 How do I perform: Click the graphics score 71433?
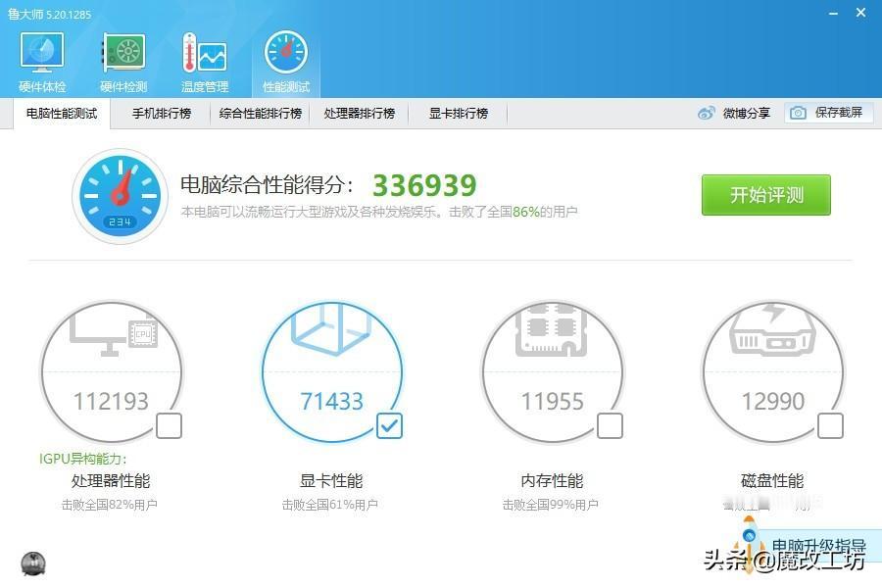331,401
